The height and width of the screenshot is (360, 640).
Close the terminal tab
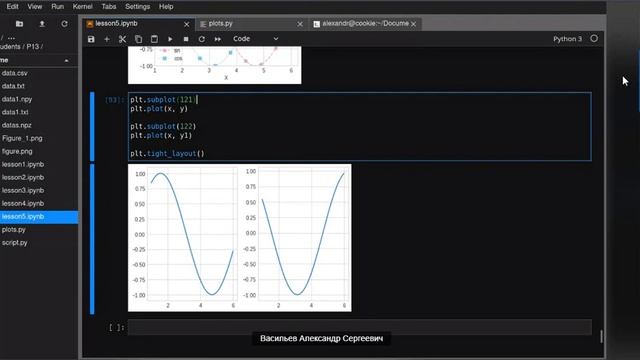[x=413, y=24]
